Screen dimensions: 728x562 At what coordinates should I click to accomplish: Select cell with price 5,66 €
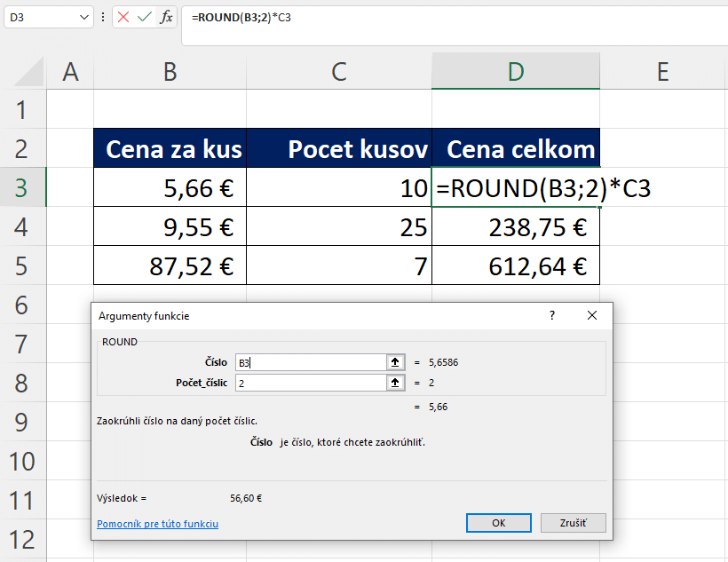pyautogui.click(x=170, y=187)
